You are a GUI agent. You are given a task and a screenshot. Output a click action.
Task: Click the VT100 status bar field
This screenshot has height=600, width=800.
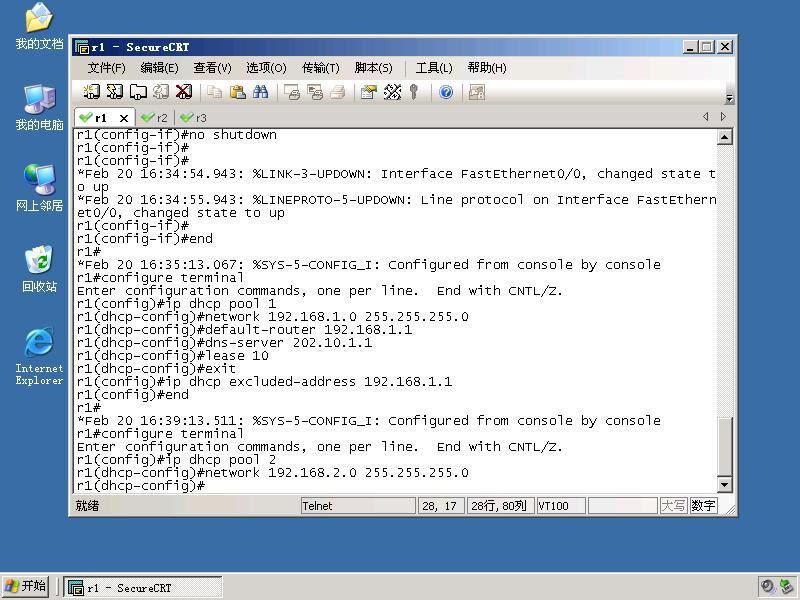(x=561, y=506)
